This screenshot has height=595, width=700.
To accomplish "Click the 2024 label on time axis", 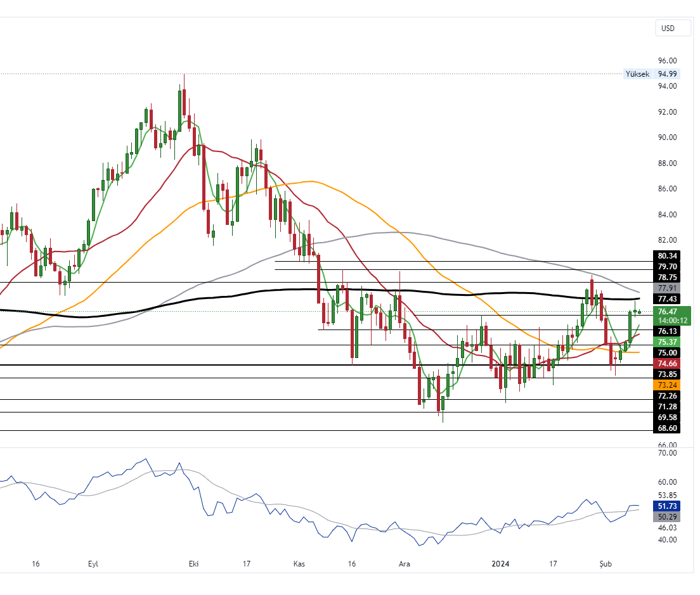I will click(x=501, y=563).
